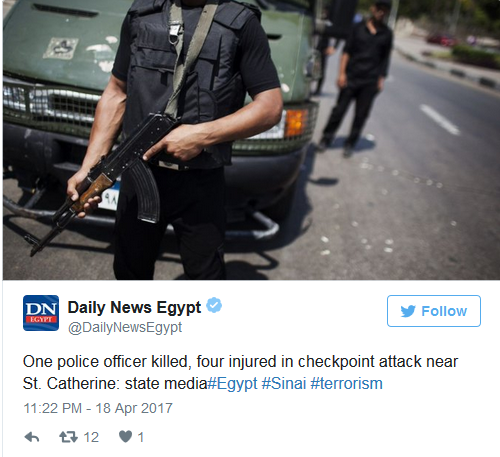
Task: Click the tweet text about checkpoint attack
Action: pos(240,372)
